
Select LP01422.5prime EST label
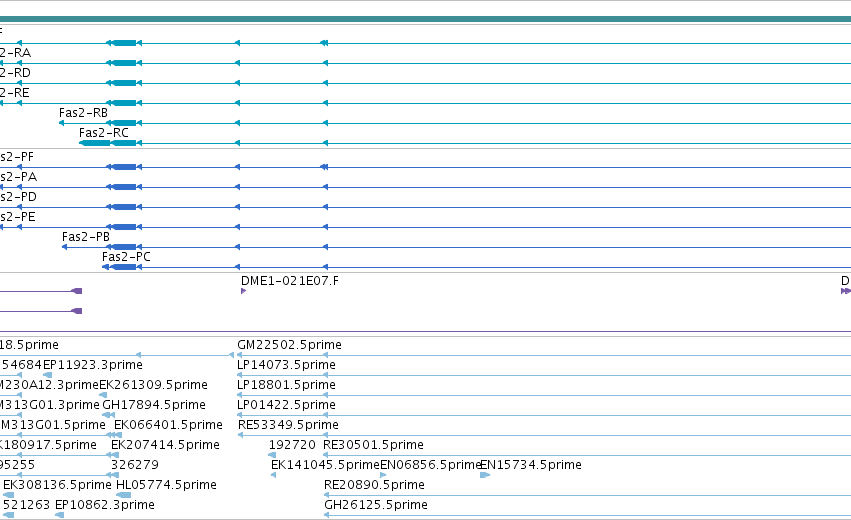point(286,405)
